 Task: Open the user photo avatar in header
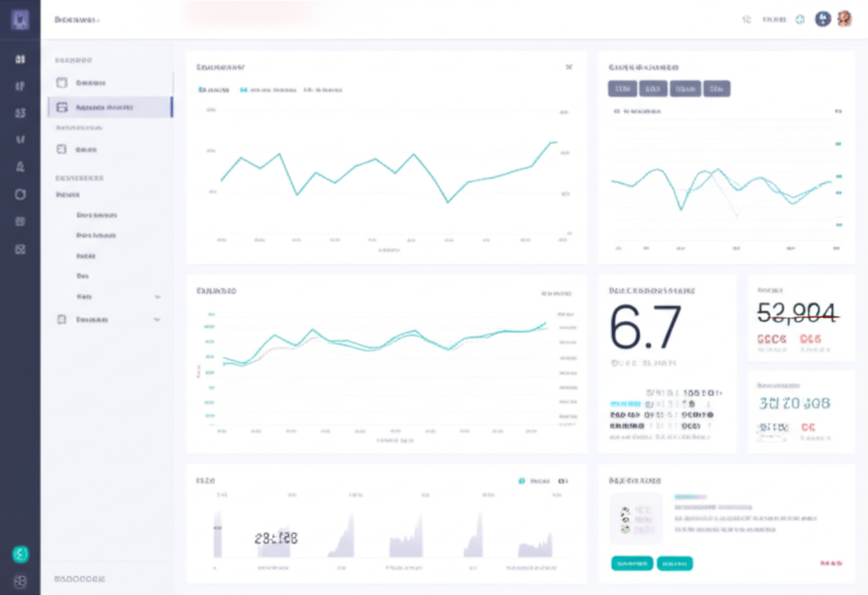(844, 19)
